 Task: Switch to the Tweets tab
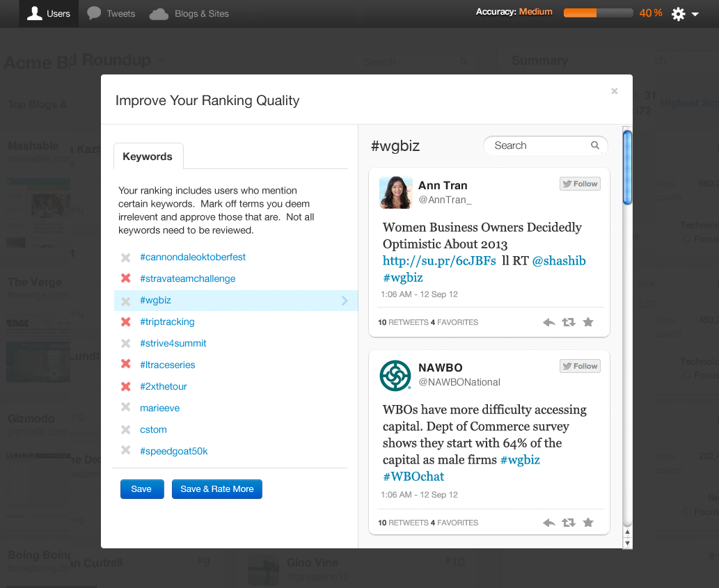(111, 13)
